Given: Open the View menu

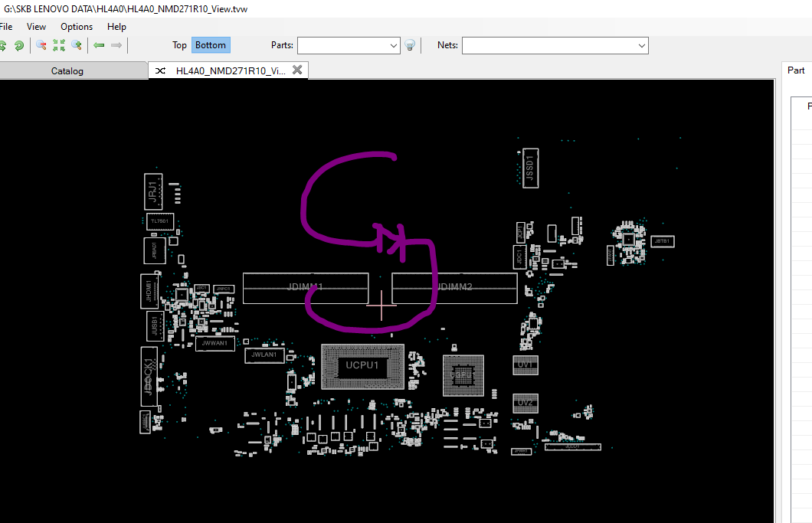Looking at the screenshot, I should pyautogui.click(x=36, y=26).
